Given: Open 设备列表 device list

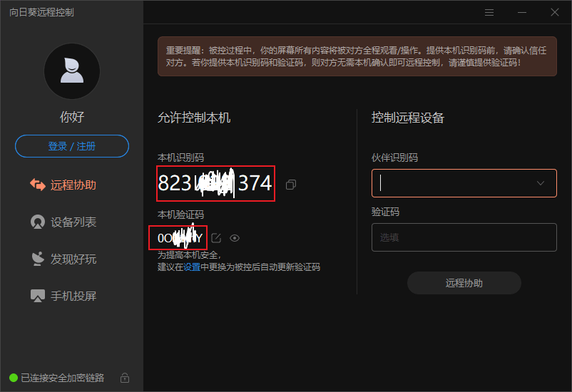Looking at the screenshot, I should click(x=63, y=222).
